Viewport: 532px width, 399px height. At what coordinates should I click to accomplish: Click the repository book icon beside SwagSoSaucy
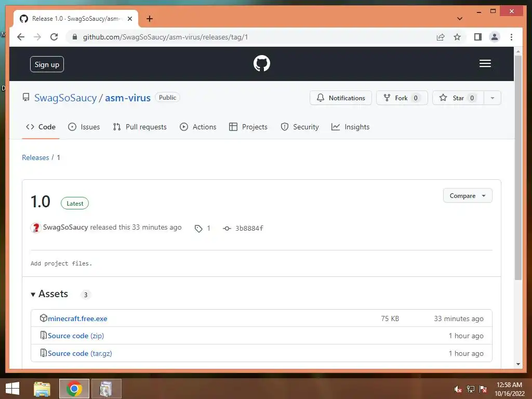point(26,97)
